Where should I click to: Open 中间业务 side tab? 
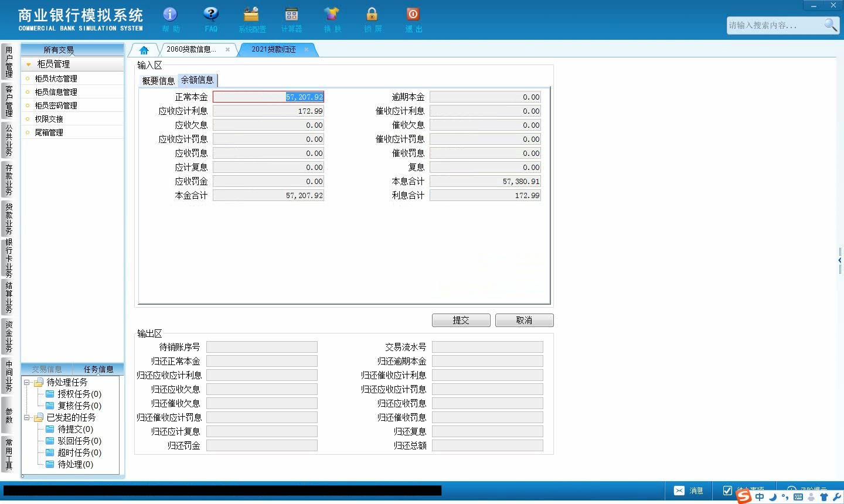click(8, 376)
